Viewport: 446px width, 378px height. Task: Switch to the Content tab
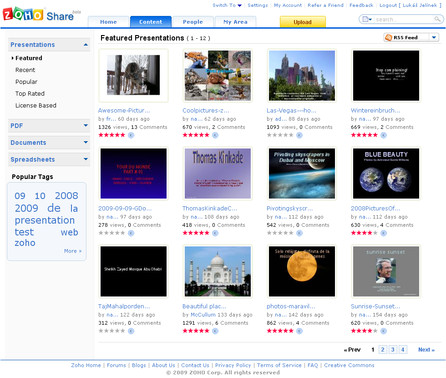point(151,22)
